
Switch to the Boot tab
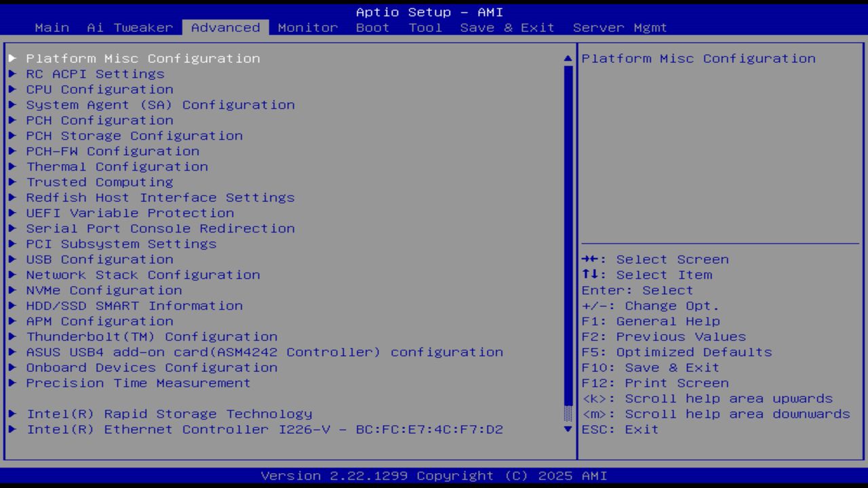372,28
